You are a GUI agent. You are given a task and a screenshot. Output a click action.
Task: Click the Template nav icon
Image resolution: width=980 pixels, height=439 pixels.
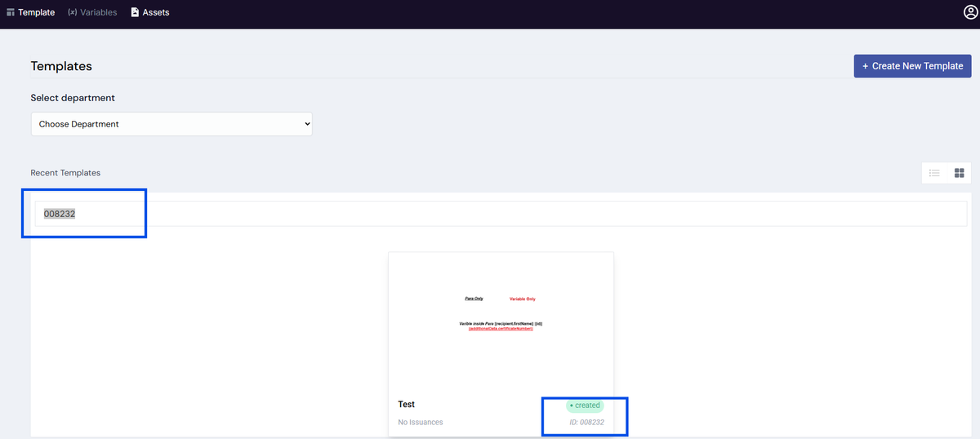pos(11,12)
